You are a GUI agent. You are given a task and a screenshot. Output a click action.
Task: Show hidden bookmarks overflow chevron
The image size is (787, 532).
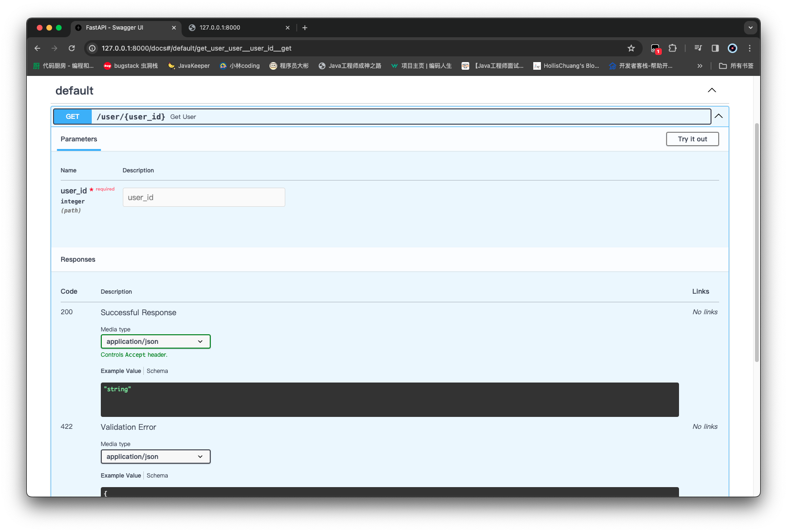click(x=700, y=66)
